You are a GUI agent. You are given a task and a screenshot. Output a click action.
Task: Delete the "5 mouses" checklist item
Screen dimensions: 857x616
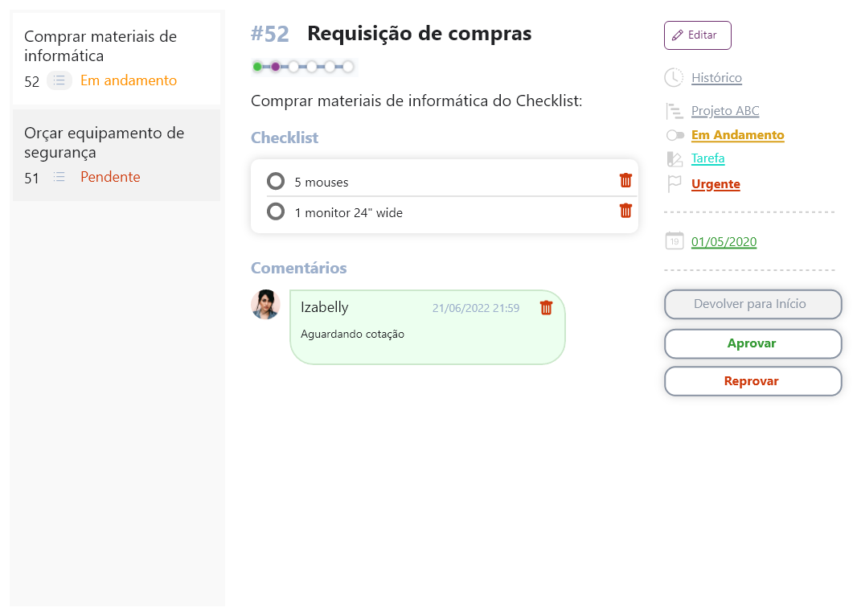click(x=625, y=180)
